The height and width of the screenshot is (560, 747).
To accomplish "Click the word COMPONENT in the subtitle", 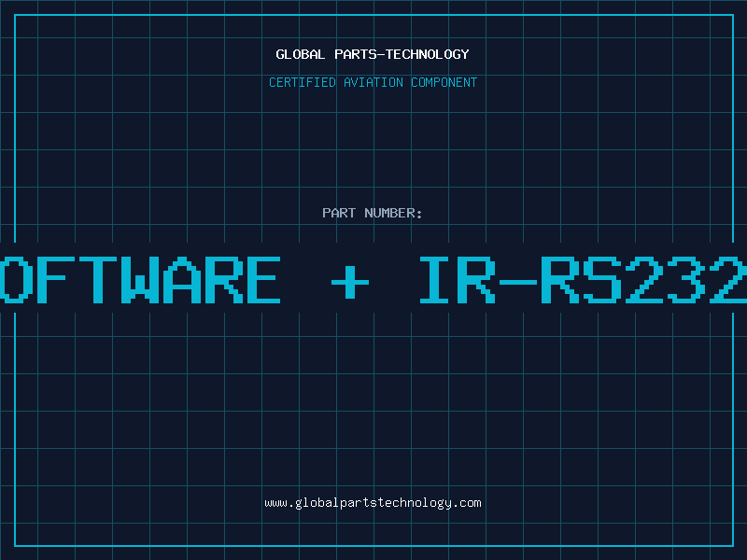I will pos(444,82).
